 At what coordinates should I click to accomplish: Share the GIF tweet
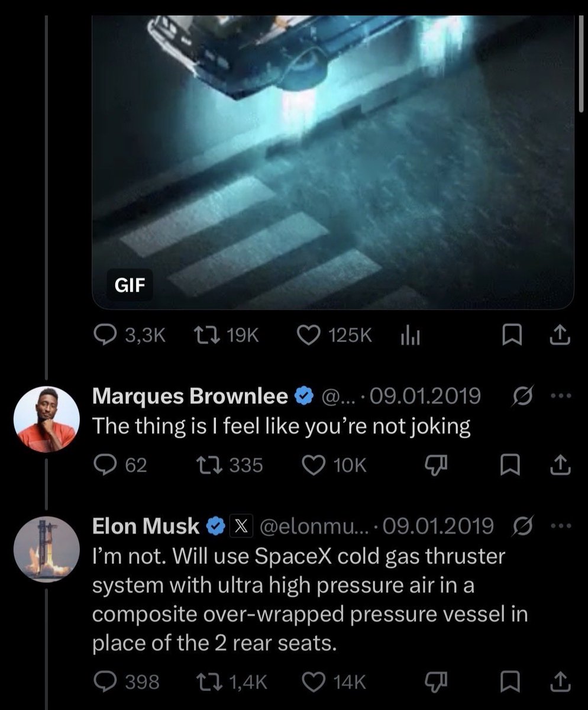pos(560,335)
